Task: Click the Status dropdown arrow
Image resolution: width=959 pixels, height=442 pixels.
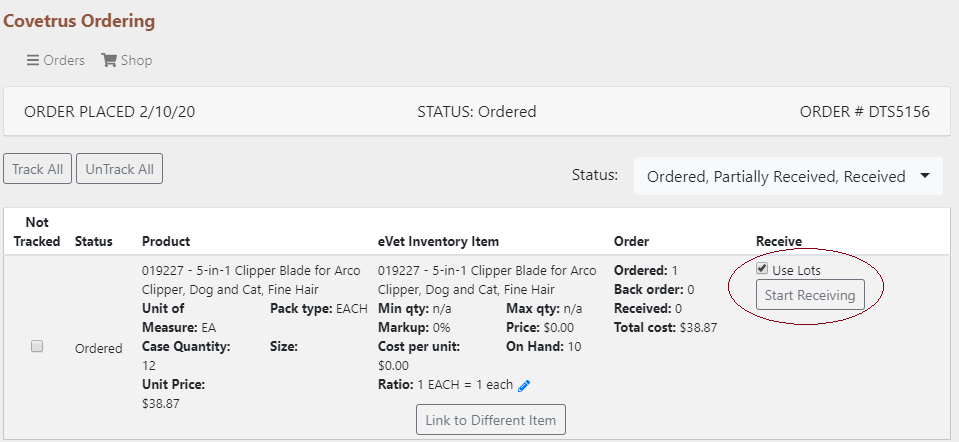Action: [x=924, y=176]
